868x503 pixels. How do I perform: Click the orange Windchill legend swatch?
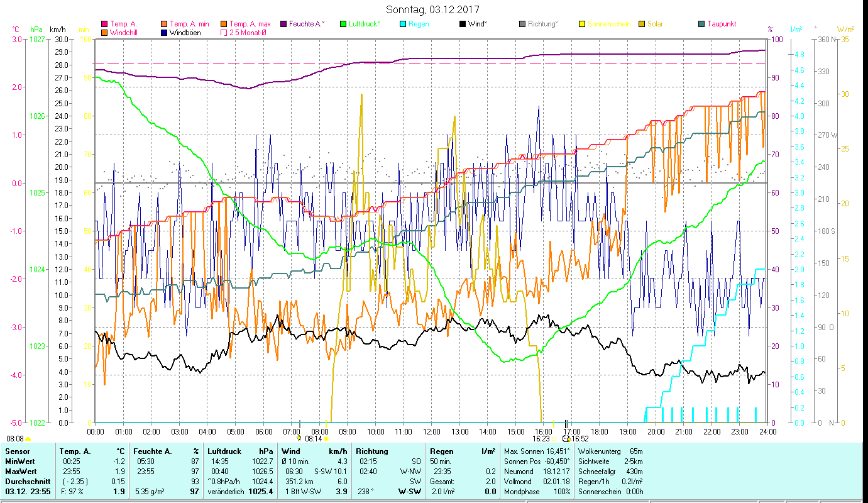click(104, 32)
